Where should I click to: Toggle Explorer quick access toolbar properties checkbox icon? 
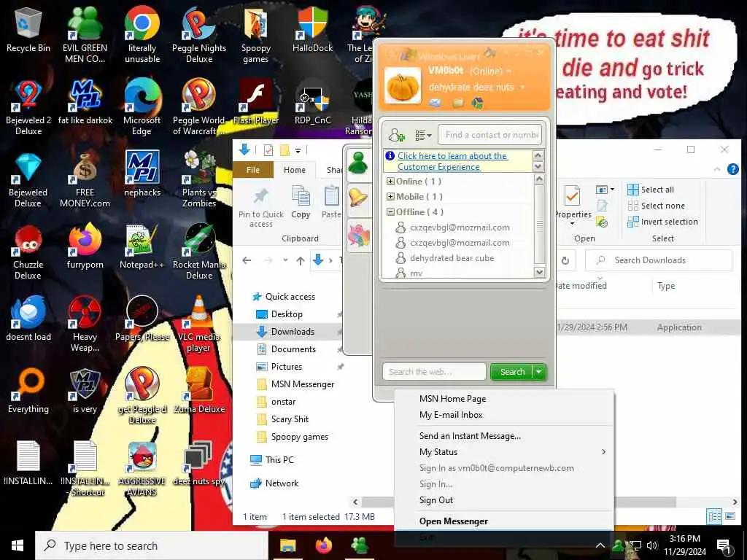pyautogui.click(x=268, y=150)
